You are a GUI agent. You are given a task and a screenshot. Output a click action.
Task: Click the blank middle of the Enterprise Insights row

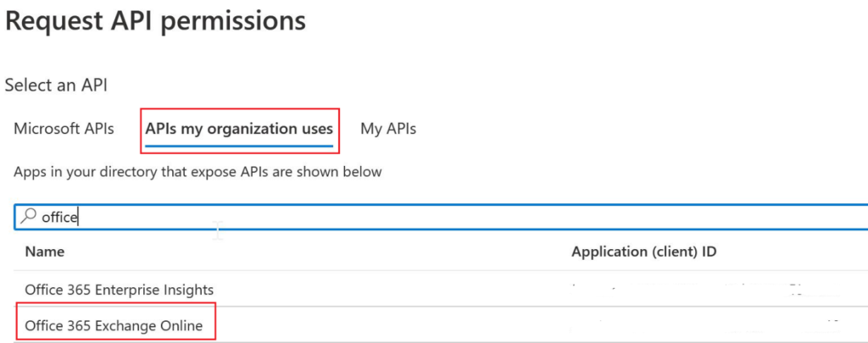[390, 290]
